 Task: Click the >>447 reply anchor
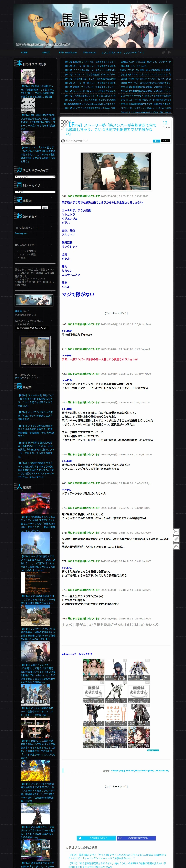66,490
